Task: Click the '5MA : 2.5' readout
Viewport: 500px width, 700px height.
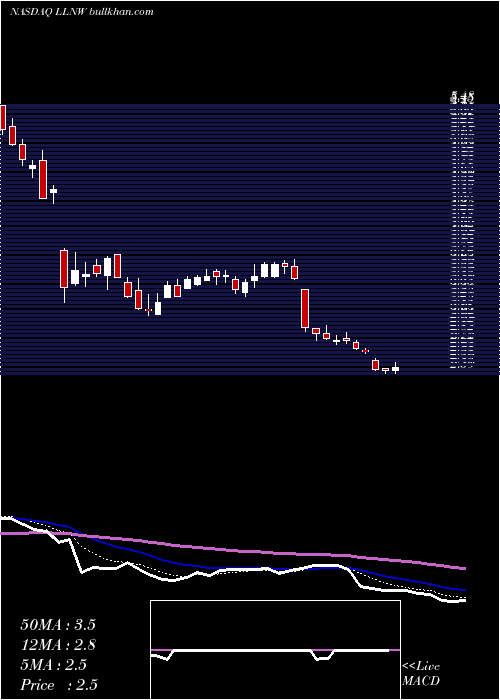Action: pyautogui.click(x=54, y=665)
